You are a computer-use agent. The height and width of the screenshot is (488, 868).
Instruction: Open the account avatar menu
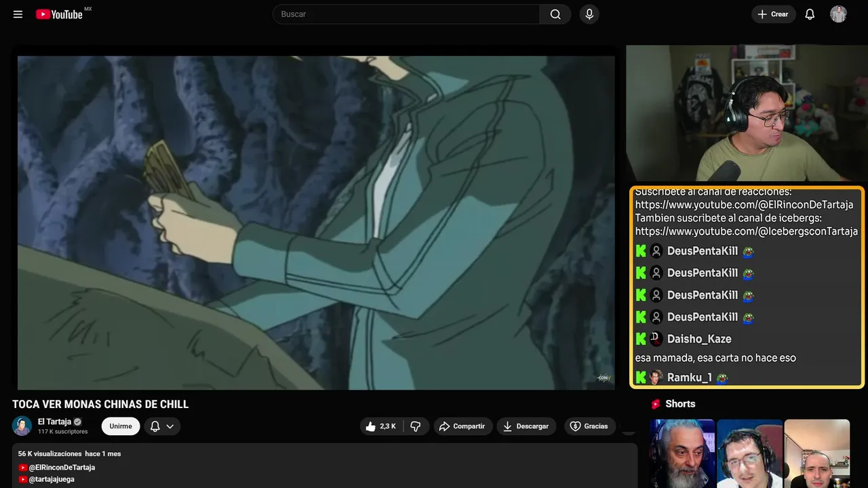click(838, 14)
